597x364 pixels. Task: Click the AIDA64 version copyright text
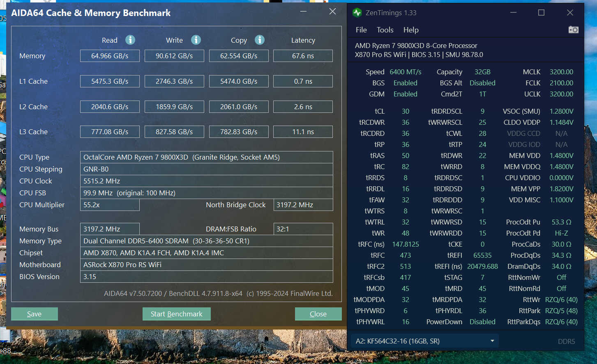pyautogui.click(x=218, y=293)
